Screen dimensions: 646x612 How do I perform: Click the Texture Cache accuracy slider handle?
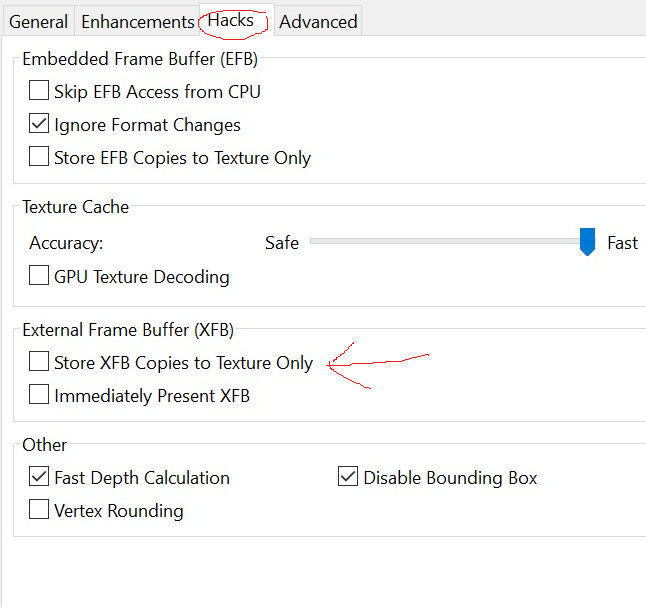click(587, 242)
